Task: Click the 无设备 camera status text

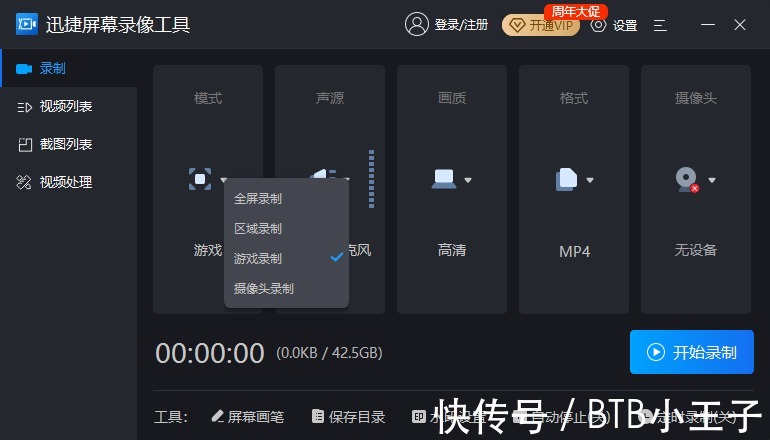Action: point(695,250)
